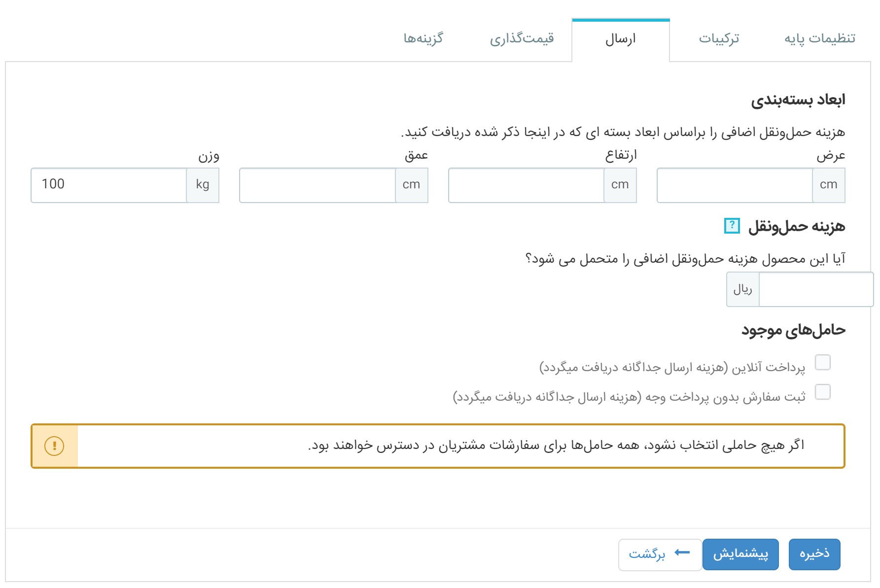
Task: Click the برگشت back button
Action: point(660,554)
